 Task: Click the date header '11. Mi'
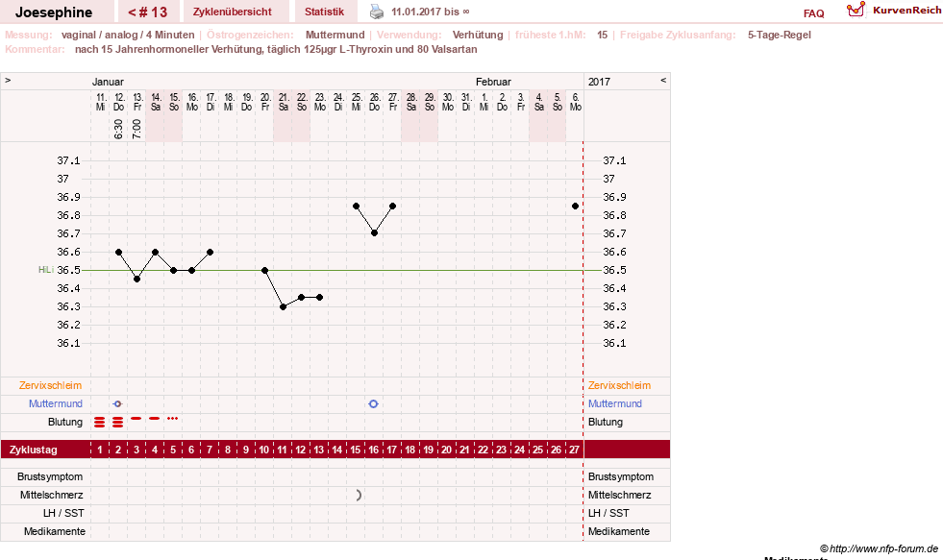(100, 102)
